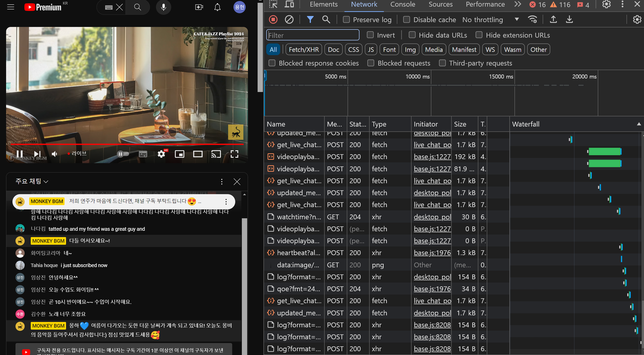
Task: Switch to the Console tab
Action: [x=403, y=4]
